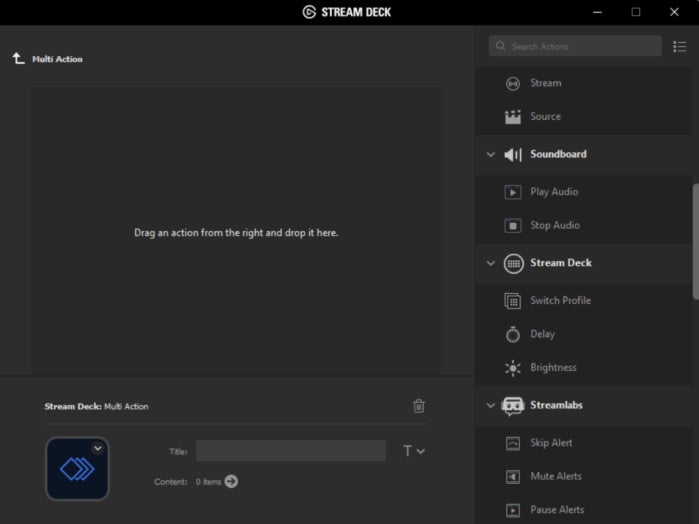The width and height of the screenshot is (699, 524).
Task: Select the Source action label
Action: coord(545,117)
